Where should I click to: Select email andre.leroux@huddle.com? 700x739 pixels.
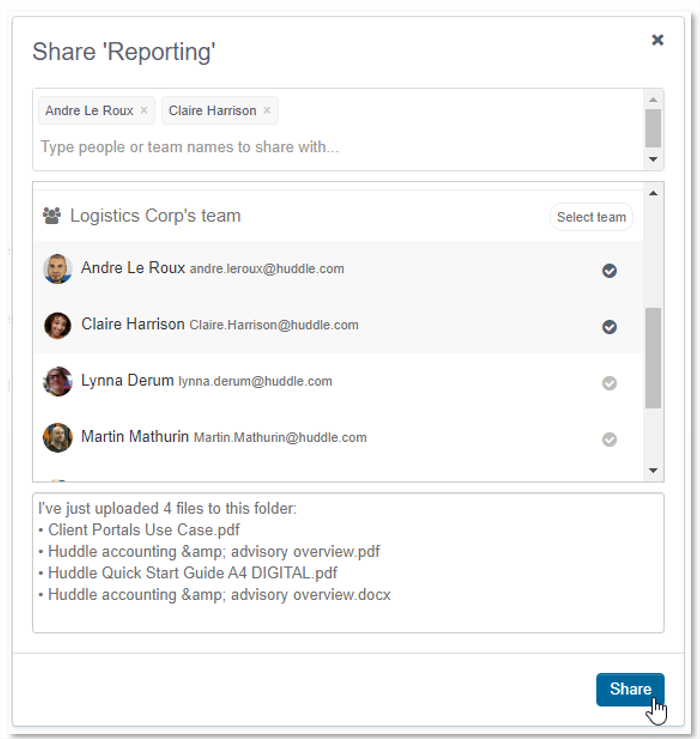point(267,269)
